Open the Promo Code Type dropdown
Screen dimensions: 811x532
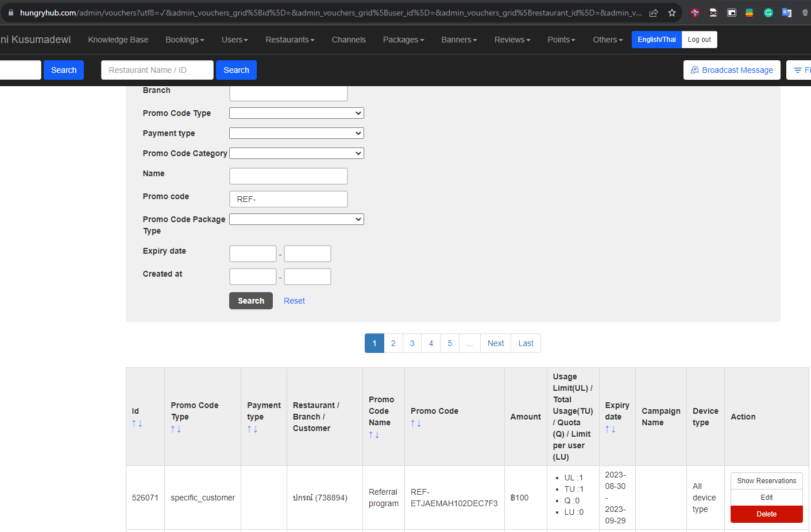pyautogui.click(x=296, y=113)
